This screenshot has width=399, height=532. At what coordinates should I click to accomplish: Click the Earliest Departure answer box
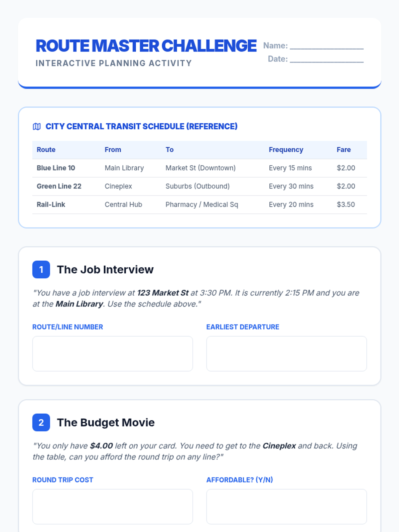pos(286,353)
